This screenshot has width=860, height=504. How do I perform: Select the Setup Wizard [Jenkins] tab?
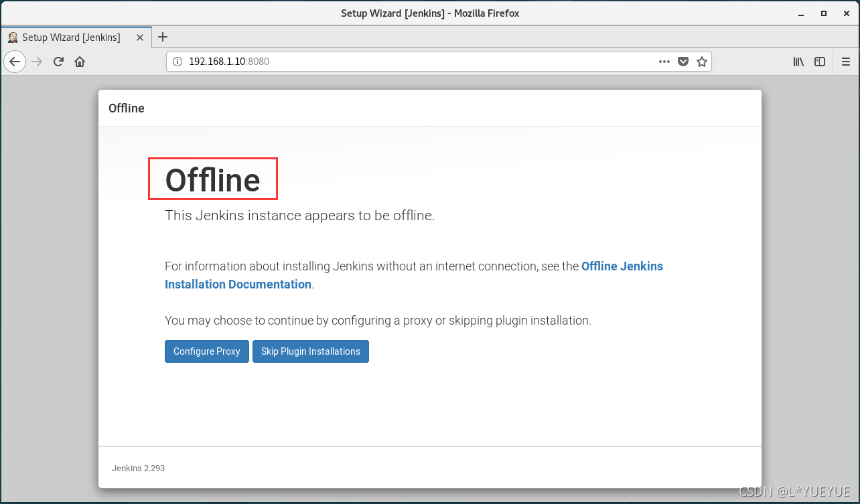[76, 37]
